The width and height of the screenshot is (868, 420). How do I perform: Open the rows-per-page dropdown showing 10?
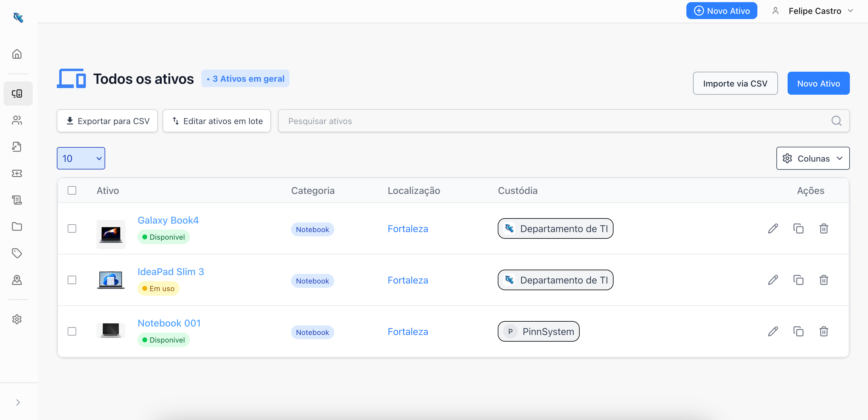81,158
